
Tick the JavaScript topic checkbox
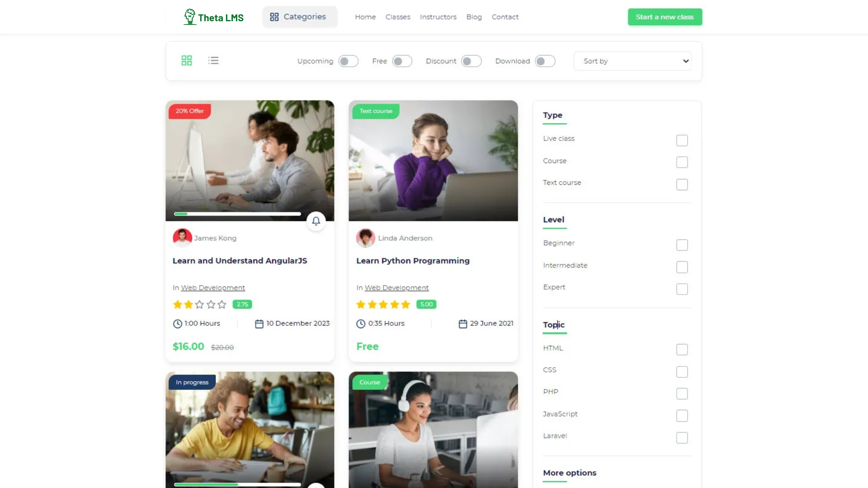[x=682, y=416]
